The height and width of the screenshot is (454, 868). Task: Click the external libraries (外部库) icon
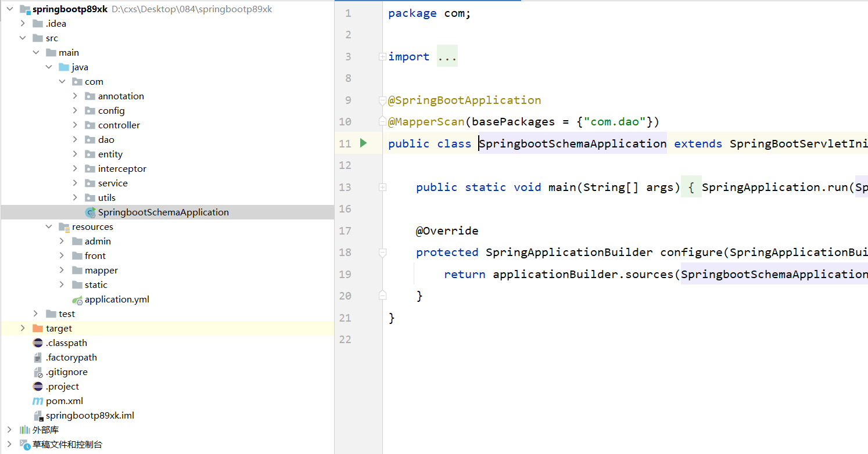point(25,430)
